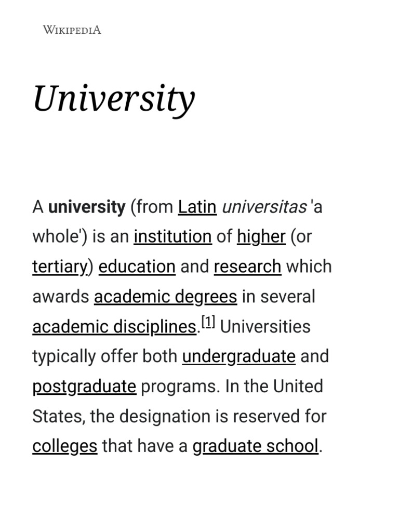This screenshot has width=399, height=532.
Task: Open the academic degrees link
Action: coord(165,297)
